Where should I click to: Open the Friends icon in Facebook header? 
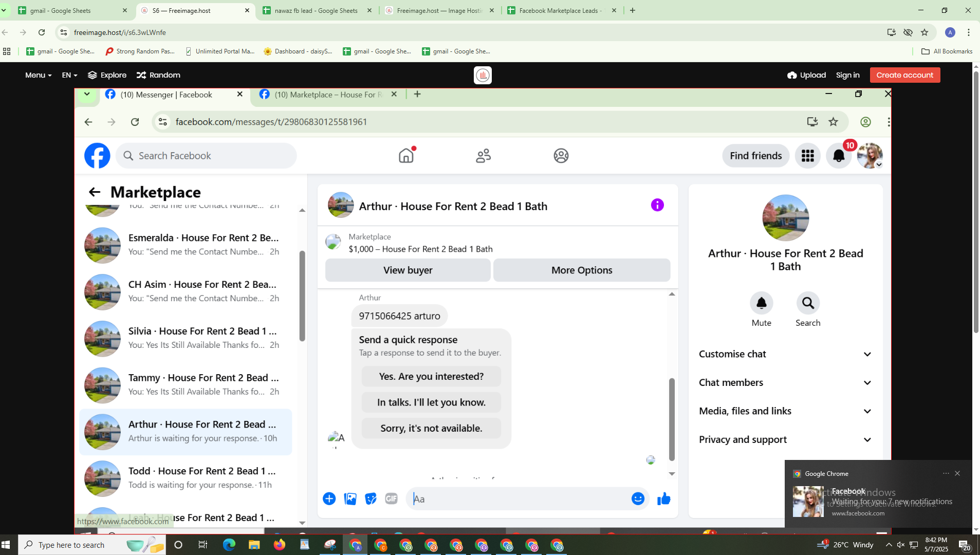483,156
